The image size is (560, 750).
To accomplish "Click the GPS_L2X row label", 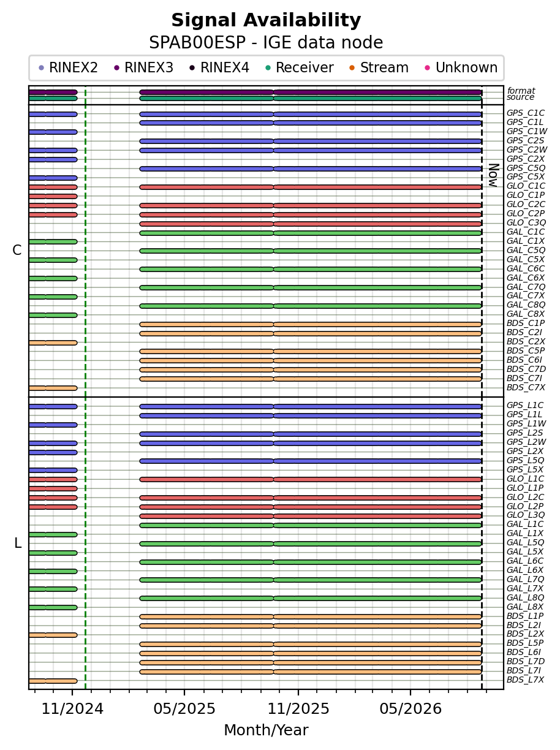I will point(524,452).
